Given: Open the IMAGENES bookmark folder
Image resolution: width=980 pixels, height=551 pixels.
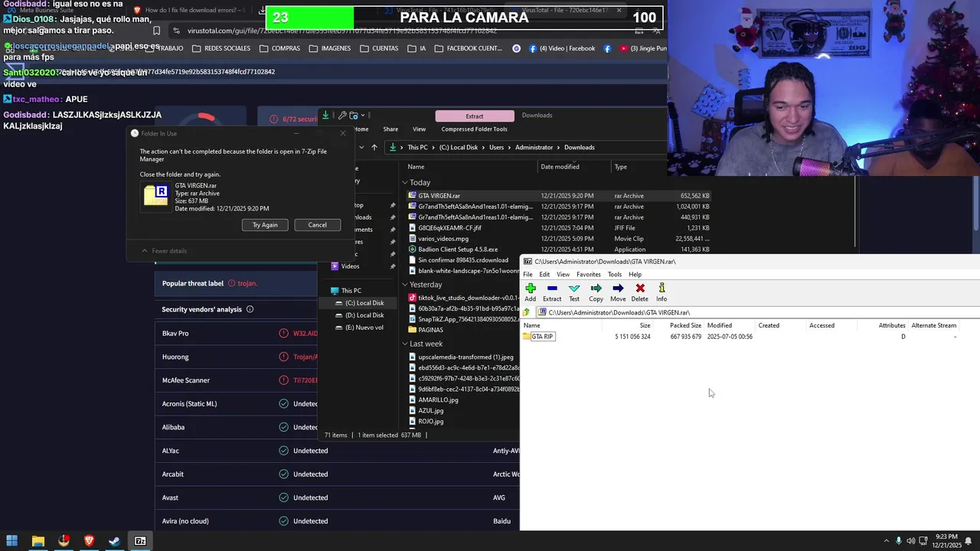Looking at the screenshot, I should (x=330, y=48).
